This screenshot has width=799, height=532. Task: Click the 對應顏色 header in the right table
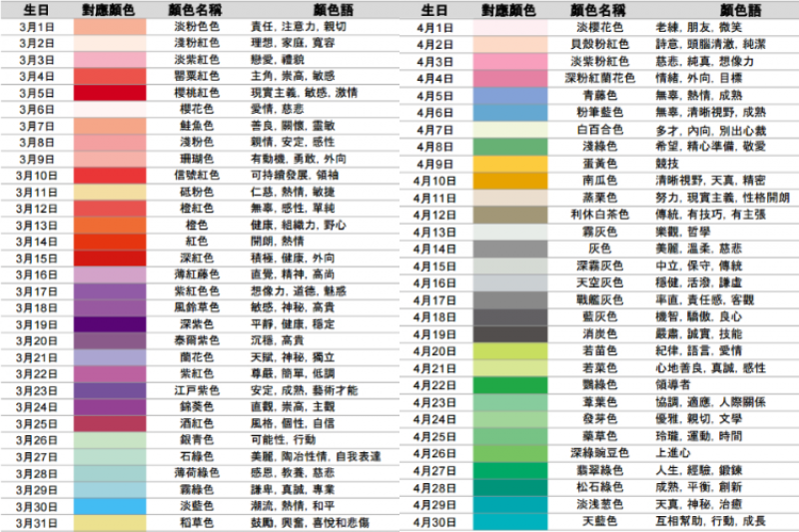point(511,10)
